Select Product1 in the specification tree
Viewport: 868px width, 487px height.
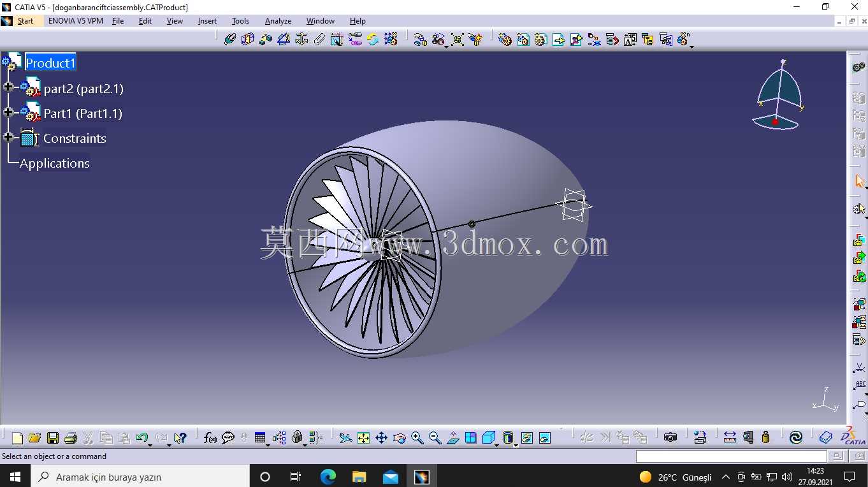click(x=50, y=63)
